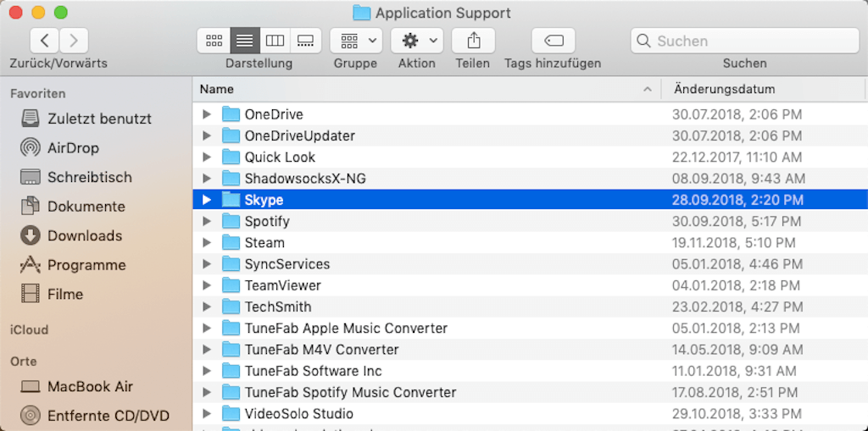Toggle sort direction arrow in Name header
This screenshot has height=431, width=868.
pos(647,90)
